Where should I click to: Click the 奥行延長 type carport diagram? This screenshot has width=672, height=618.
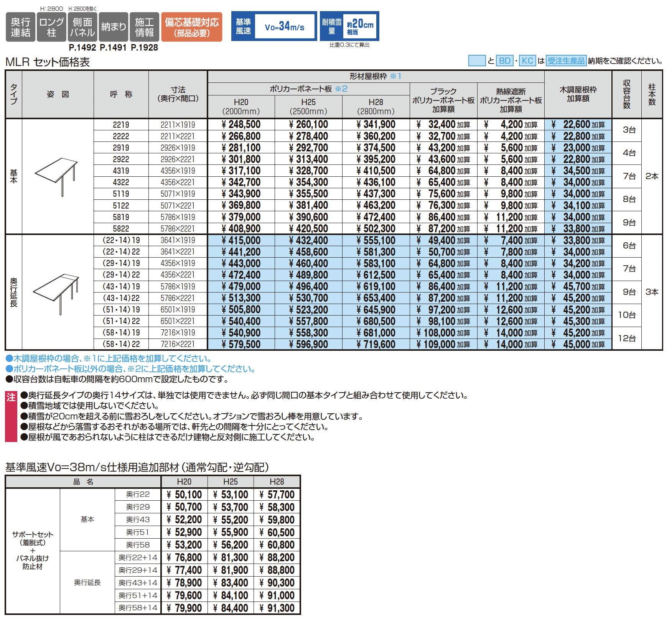pos(57,294)
